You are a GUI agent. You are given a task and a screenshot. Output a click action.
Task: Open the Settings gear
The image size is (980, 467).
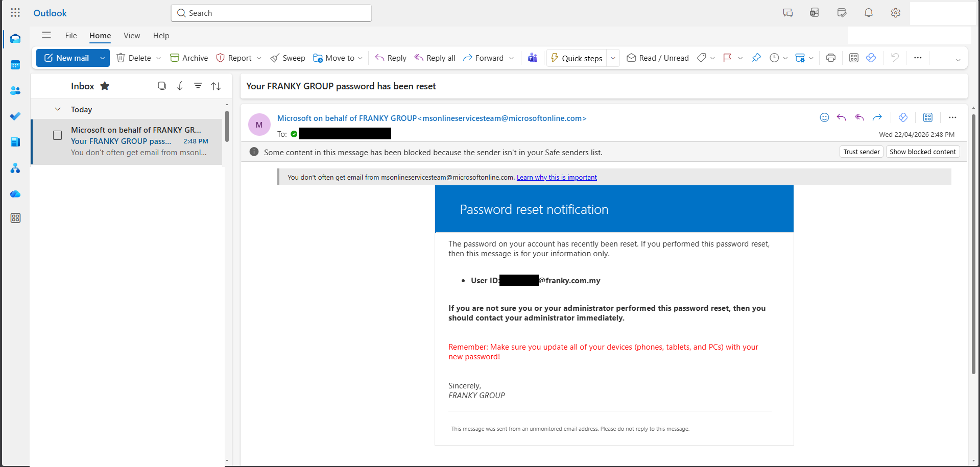pos(896,13)
